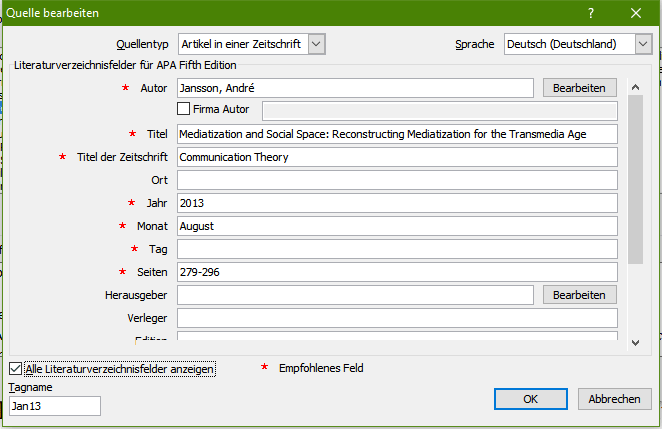Click the Monat field showing August

point(397,226)
